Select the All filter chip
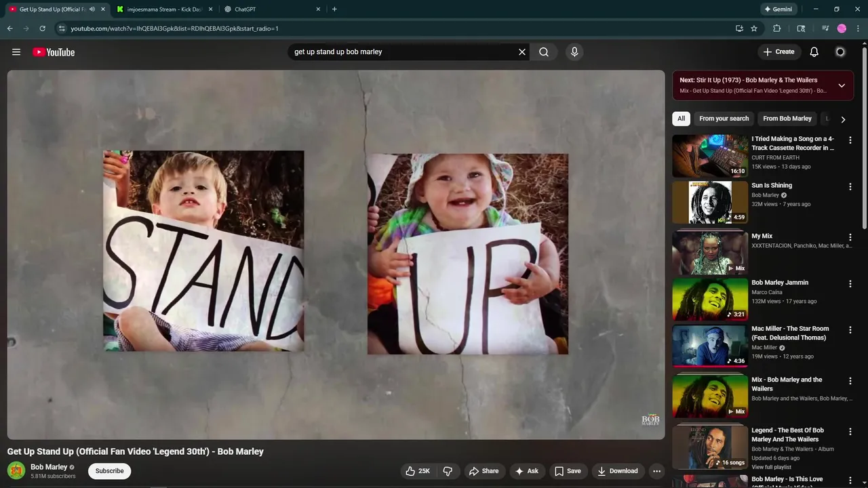This screenshot has width=868, height=488. click(x=681, y=119)
